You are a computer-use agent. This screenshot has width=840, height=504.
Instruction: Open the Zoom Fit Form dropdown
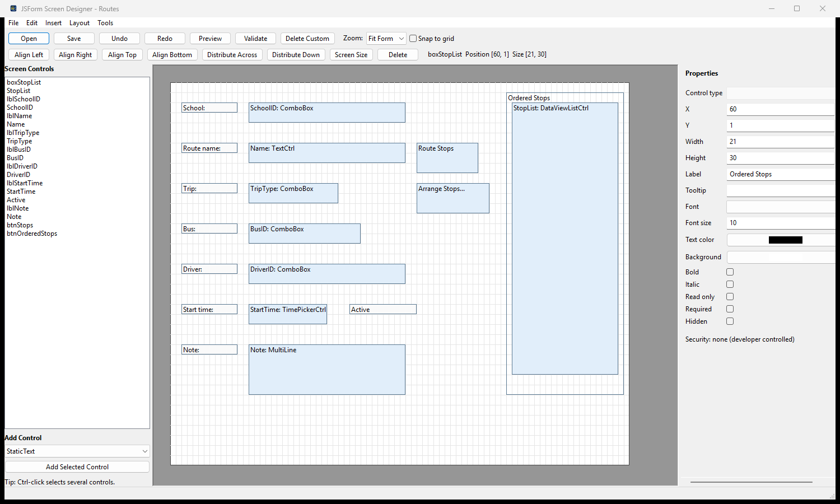(386, 39)
